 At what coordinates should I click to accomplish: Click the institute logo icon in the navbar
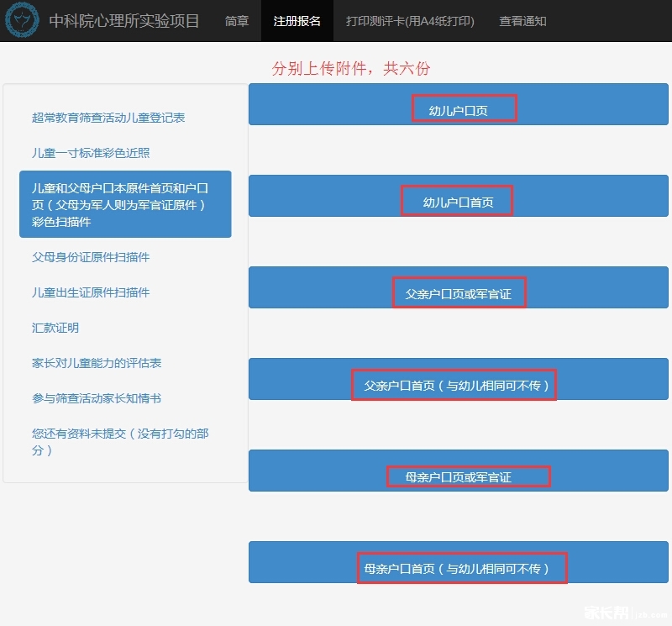pos(23,20)
